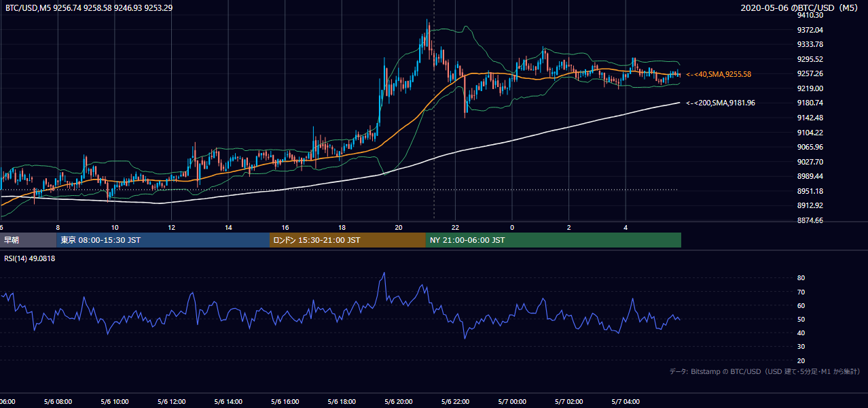Screen dimensions: 868x408
Task: Click hour label 16 below the price chart
Action: click(x=285, y=228)
